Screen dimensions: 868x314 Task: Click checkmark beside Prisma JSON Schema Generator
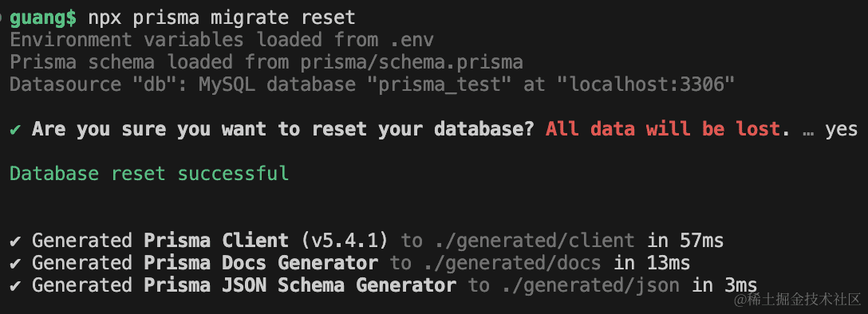coord(15,285)
